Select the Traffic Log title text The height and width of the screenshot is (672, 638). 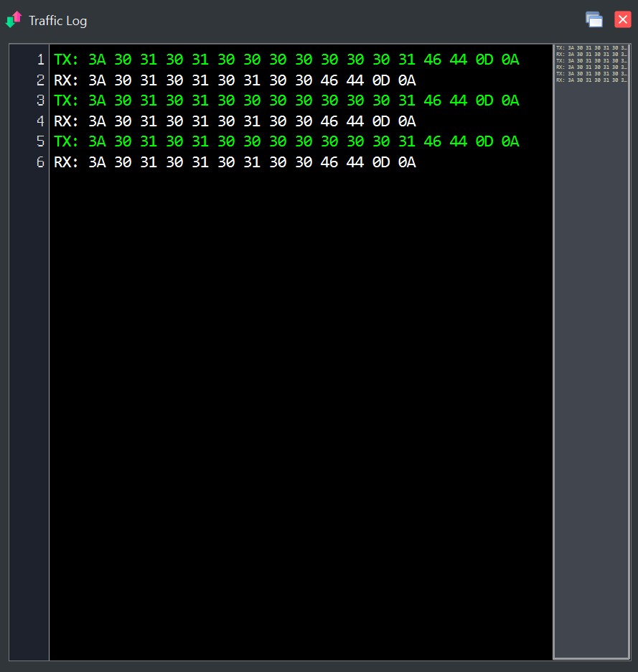pyautogui.click(x=56, y=21)
